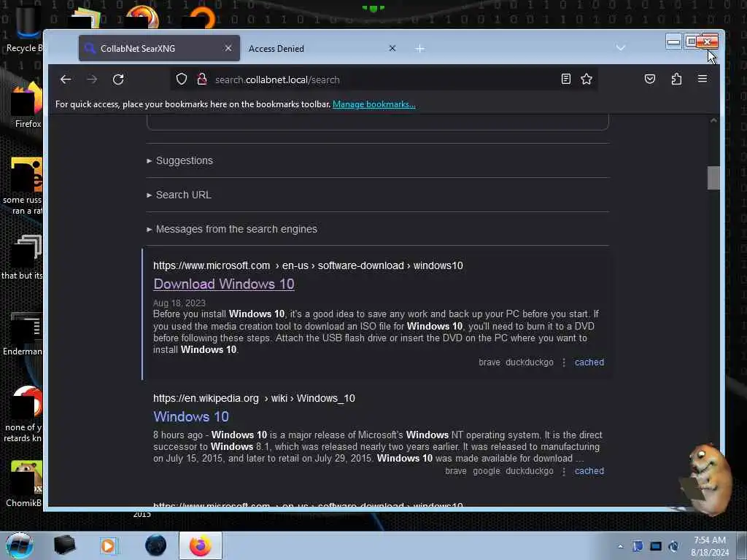747x560 pixels.
Task: Open the Windows Start orb
Action: tap(19, 545)
